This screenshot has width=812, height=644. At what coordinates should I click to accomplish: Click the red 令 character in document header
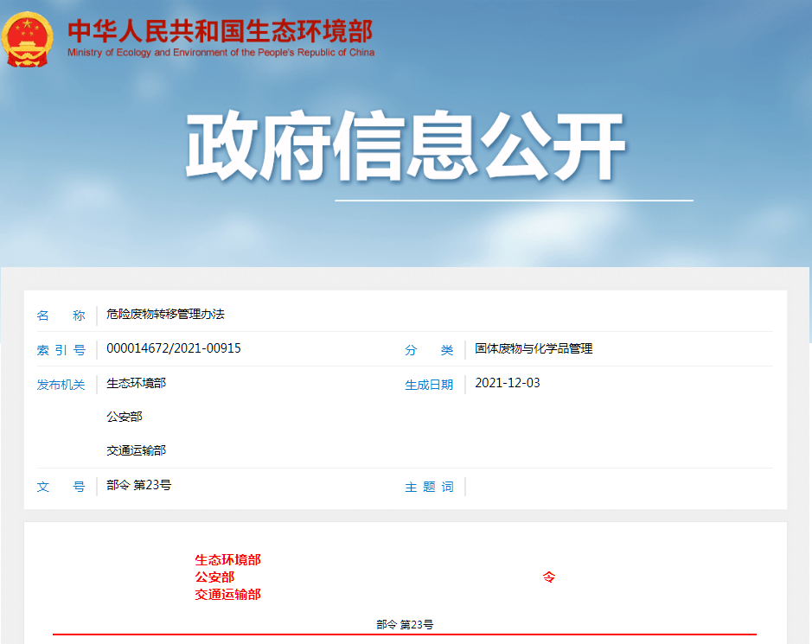(x=551, y=577)
